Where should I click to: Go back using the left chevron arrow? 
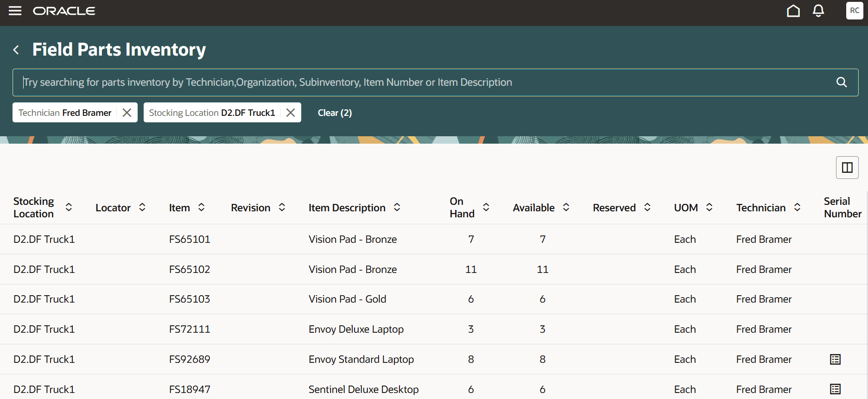(x=16, y=50)
